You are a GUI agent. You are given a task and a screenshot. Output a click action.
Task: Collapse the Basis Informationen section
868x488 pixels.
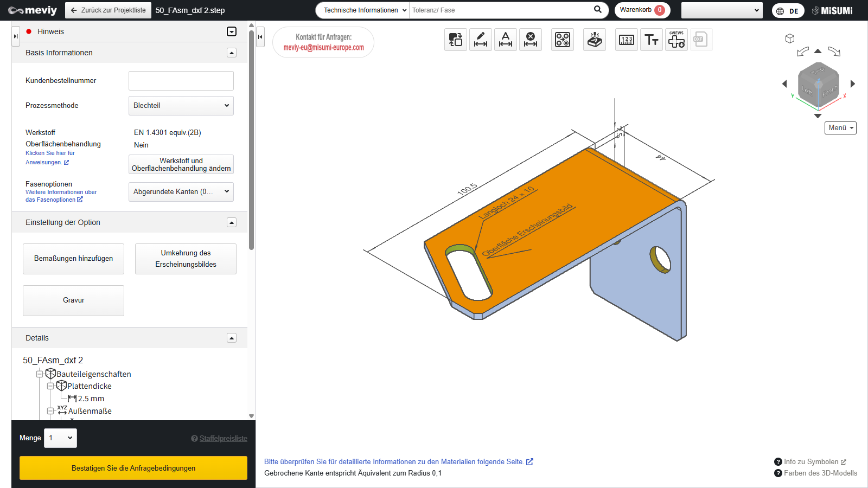pyautogui.click(x=232, y=53)
